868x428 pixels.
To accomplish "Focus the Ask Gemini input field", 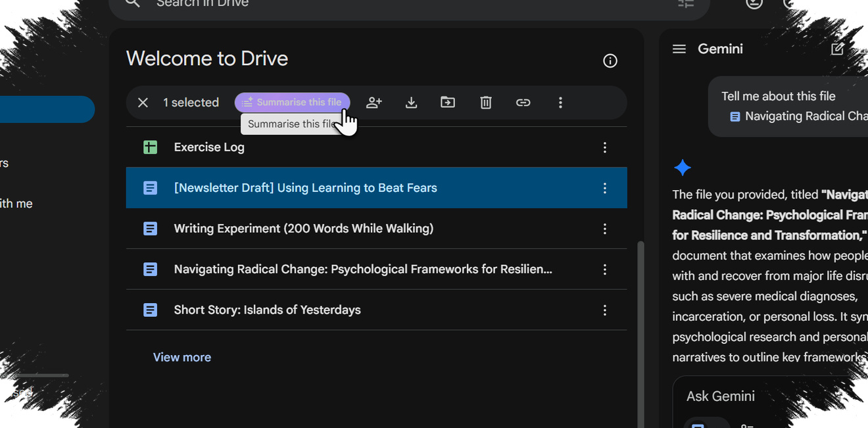I will pos(771,396).
